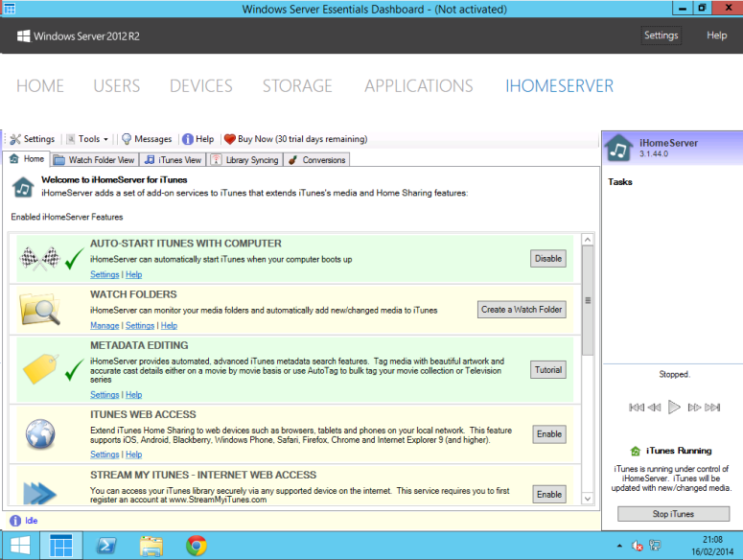Click the green checkmark for Auto-Start iTunes
Image resolution: width=743 pixels, height=560 pixels.
75,259
